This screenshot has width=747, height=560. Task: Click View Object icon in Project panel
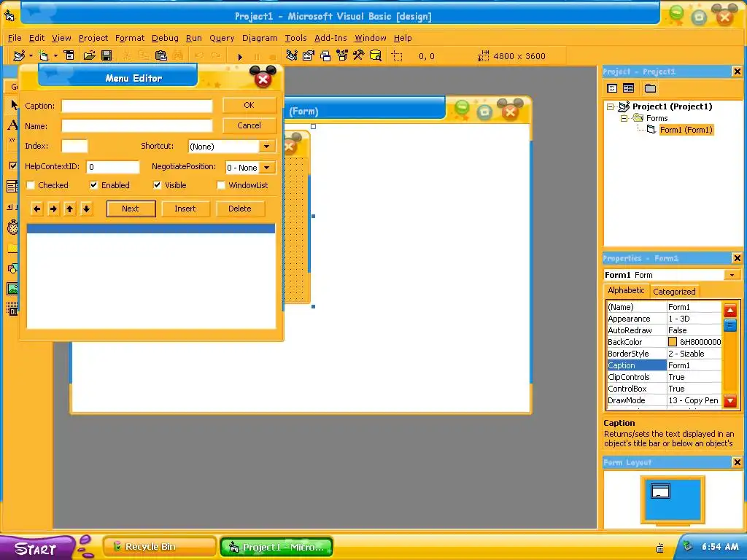[628, 88]
